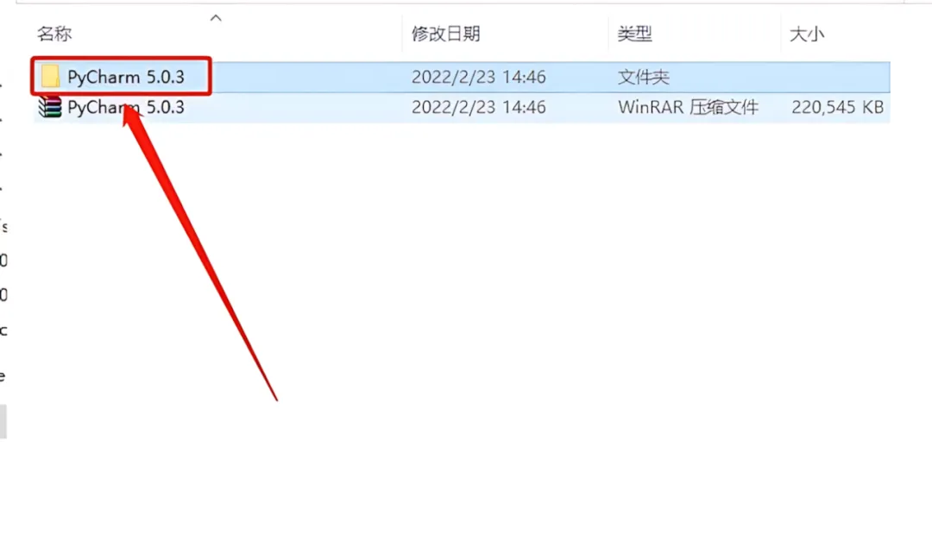
Task: Click the sort arrow above the 名称 column
Action: 216,18
